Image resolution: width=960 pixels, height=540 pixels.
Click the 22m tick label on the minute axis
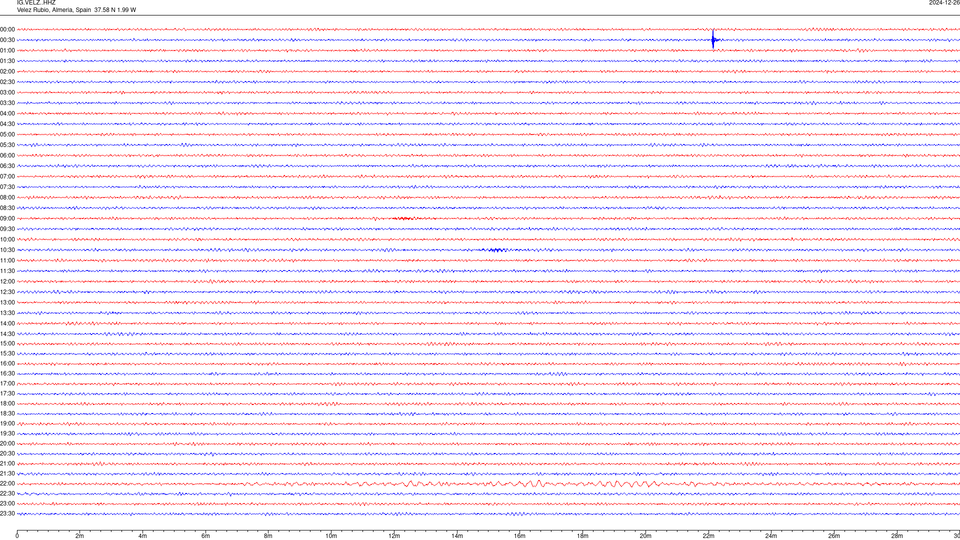coord(708,536)
